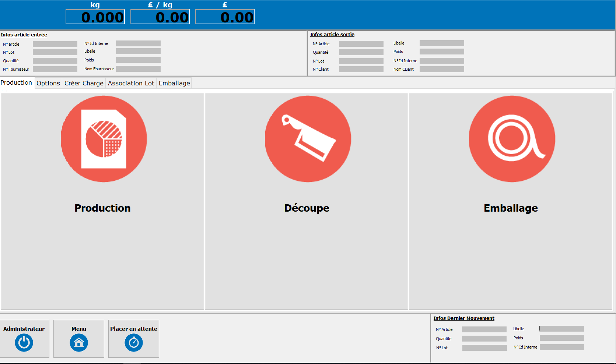Image resolution: width=616 pixels, height=364 pixels.
Task: Click the kg weight display field
Action: pos(95,17)
